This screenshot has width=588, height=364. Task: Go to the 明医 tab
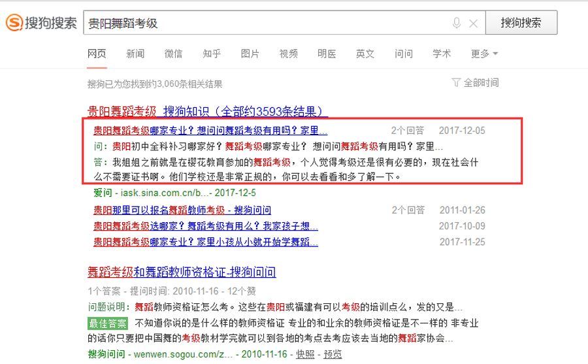click(x=327, y=54)
